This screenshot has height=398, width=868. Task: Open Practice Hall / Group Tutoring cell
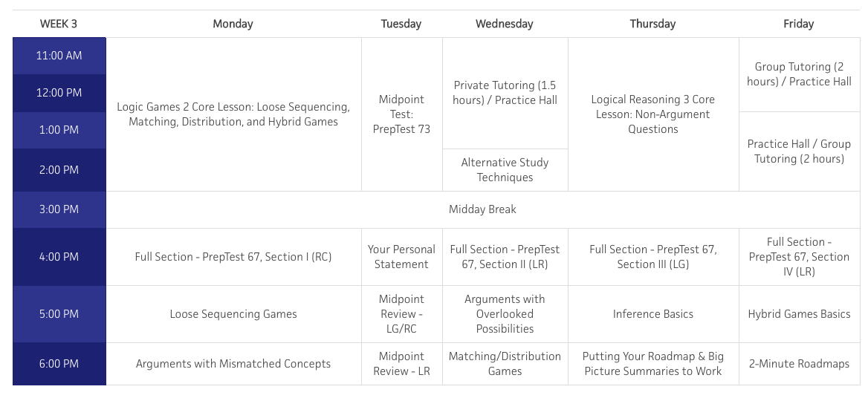(x=799, y=151)
